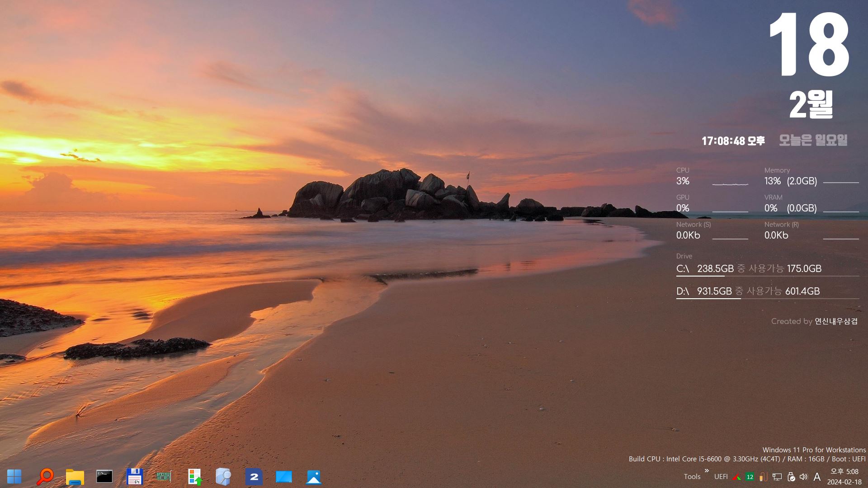The height and width of the screenshot is (488, 868).
Task: Open the Windows Start menu
Action: pyautogui.click(x=14, y=476)
